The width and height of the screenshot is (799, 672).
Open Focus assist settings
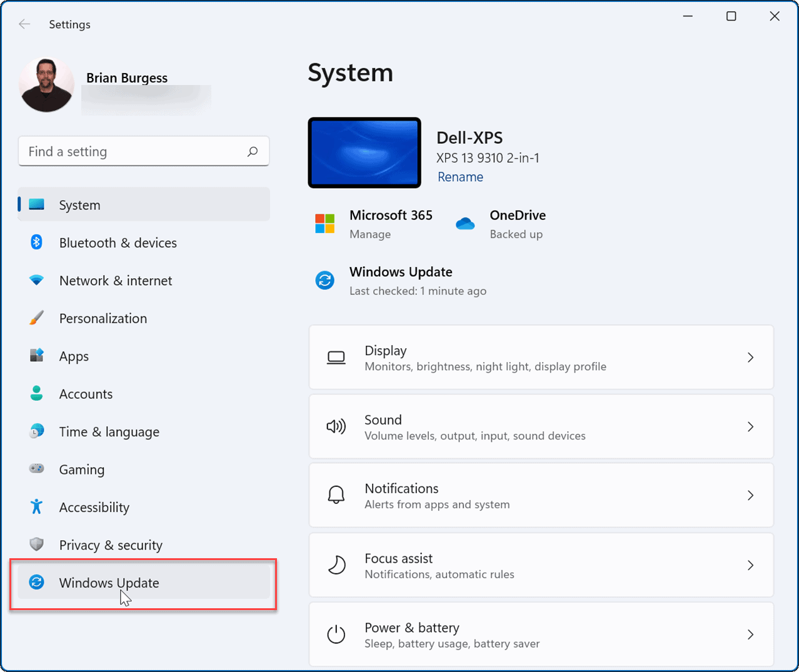(x=541, y=564)
